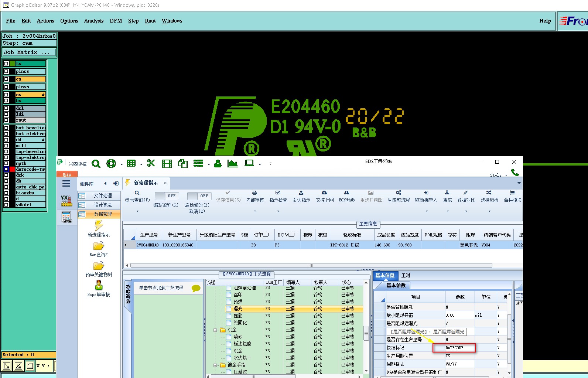
Task: Click 生成MI流程 gears button
Action: [399, 197]
